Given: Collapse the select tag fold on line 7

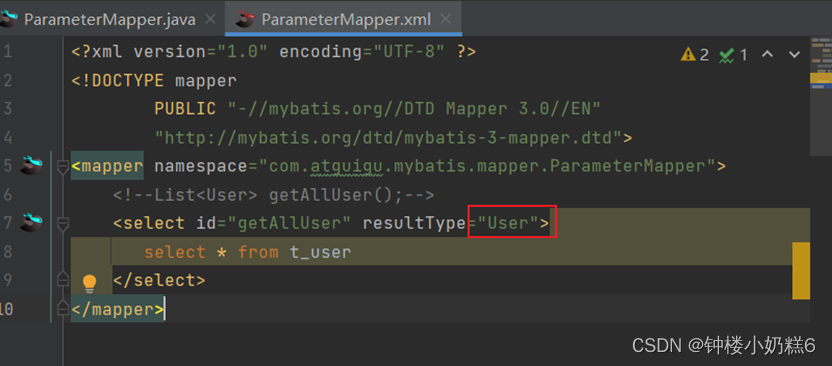Looking at the screenshot, I should click(x=63, y=224).
